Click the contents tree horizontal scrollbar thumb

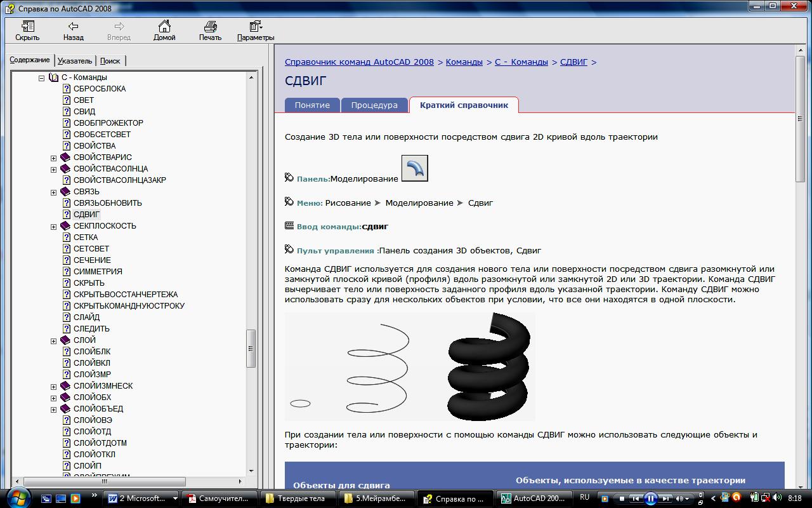coord(104,481)
